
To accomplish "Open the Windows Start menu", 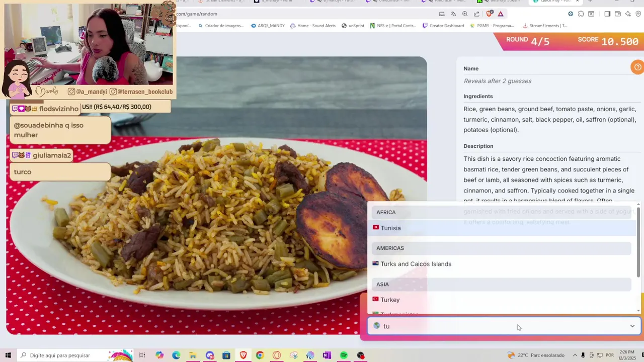I will point(8,355).
